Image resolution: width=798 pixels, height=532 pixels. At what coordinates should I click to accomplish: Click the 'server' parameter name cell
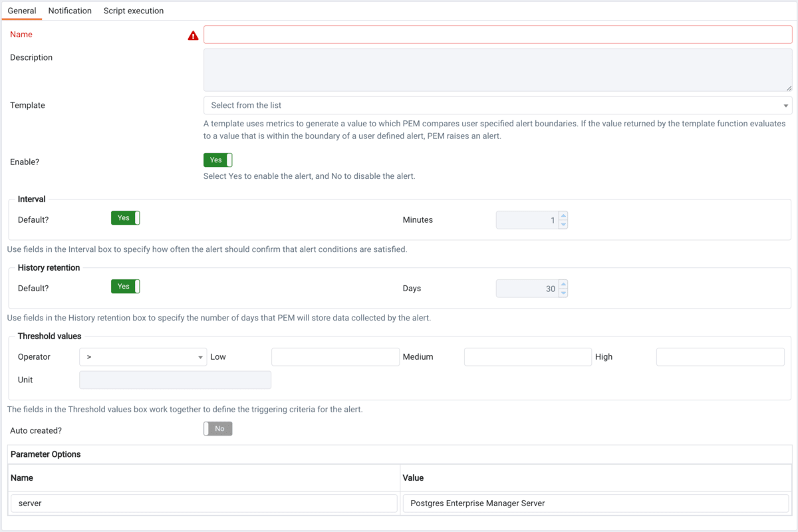(x=204, y=503)
